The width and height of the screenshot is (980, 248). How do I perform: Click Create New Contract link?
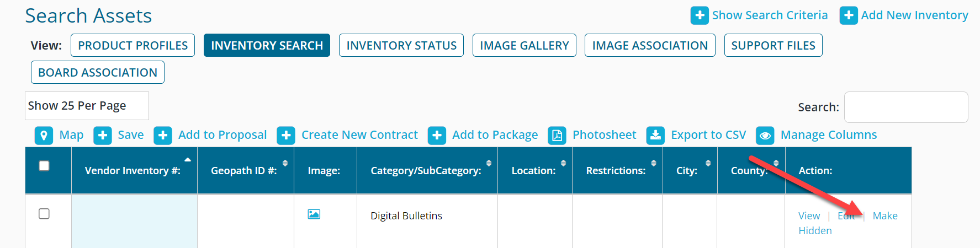(359, 135)
